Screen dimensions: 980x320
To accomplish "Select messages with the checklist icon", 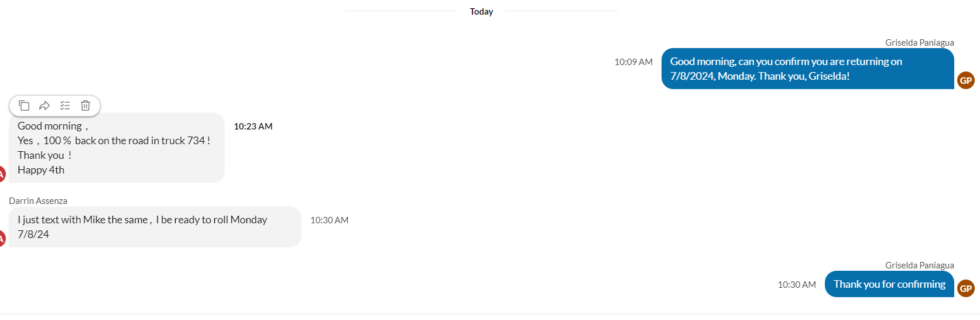I will coord(65,105).
